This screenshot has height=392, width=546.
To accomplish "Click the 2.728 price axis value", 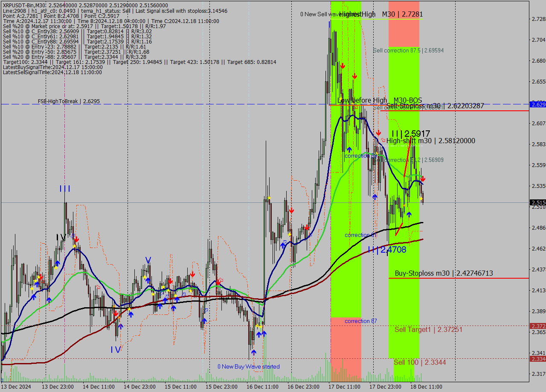I will pos(538,19).
